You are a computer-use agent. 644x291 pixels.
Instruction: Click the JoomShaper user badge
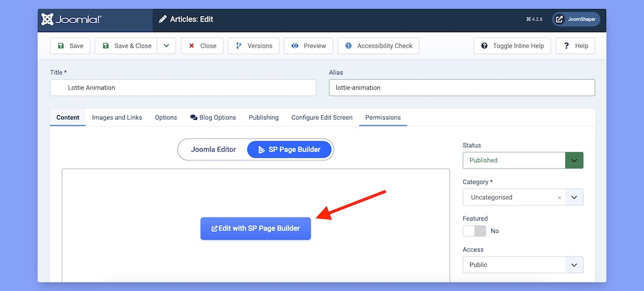pos(576,19)
